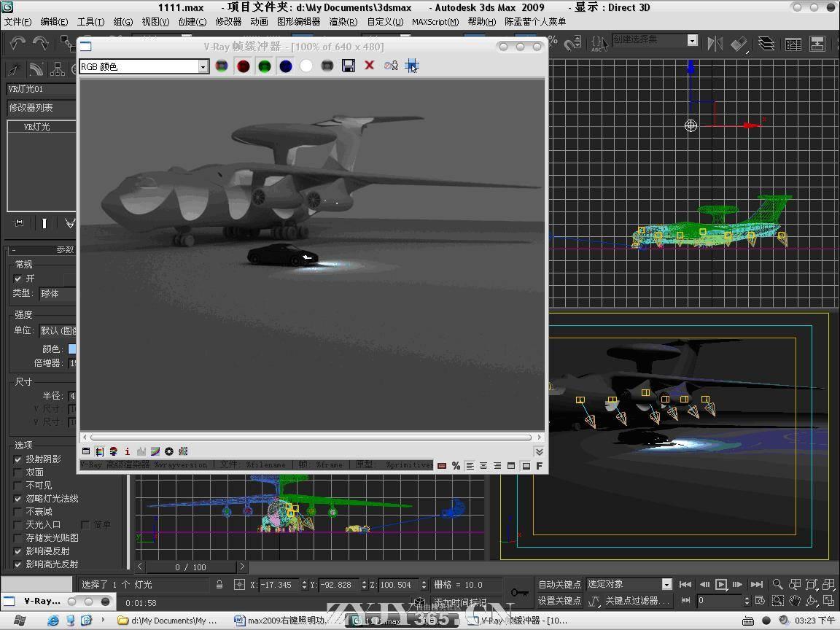Enable 天光入口 skylight portal checkbox
This screenshot has height=630, width=840.
pyautogui.click(x=17, y=525)
